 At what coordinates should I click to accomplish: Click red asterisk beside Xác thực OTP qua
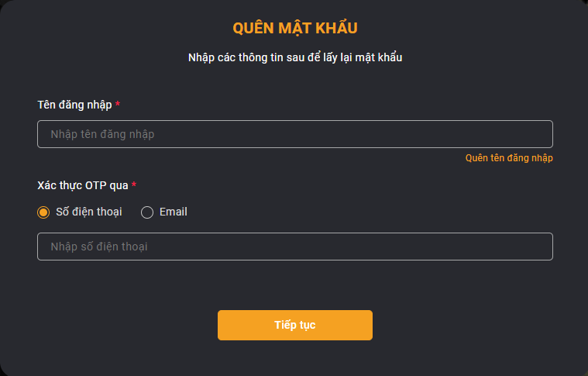click(x=134, y=185)
